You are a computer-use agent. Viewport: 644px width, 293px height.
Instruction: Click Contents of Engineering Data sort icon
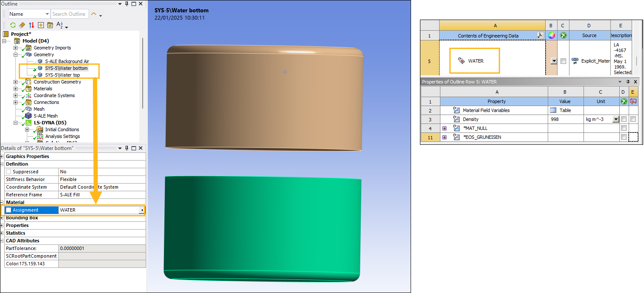pyautogui.click(x=540, y=35)
